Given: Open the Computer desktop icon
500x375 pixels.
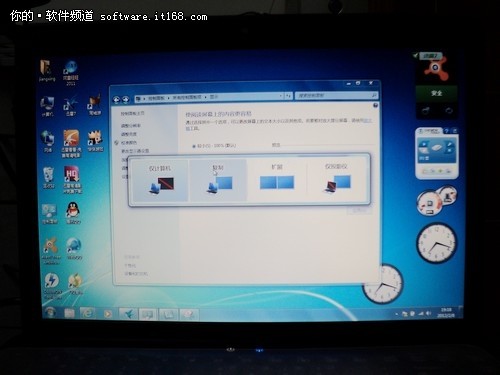Looking at the screenshot, I should tap(47, 106).
